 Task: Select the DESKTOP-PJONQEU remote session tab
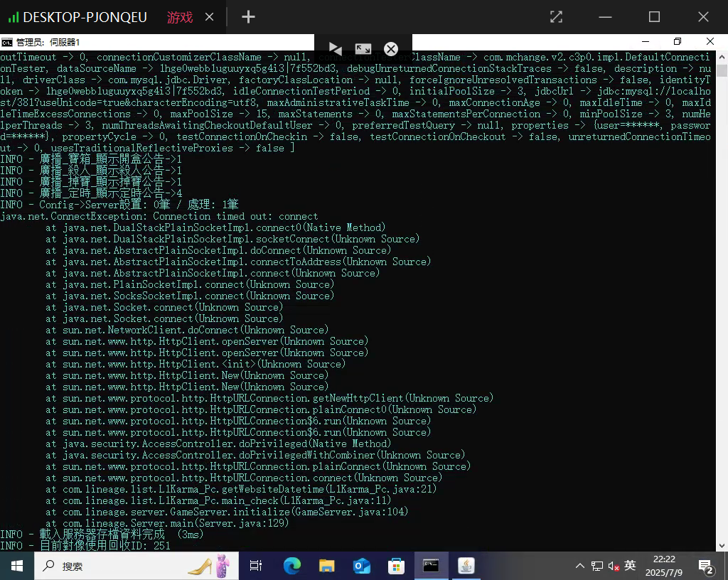coord(85,17)
